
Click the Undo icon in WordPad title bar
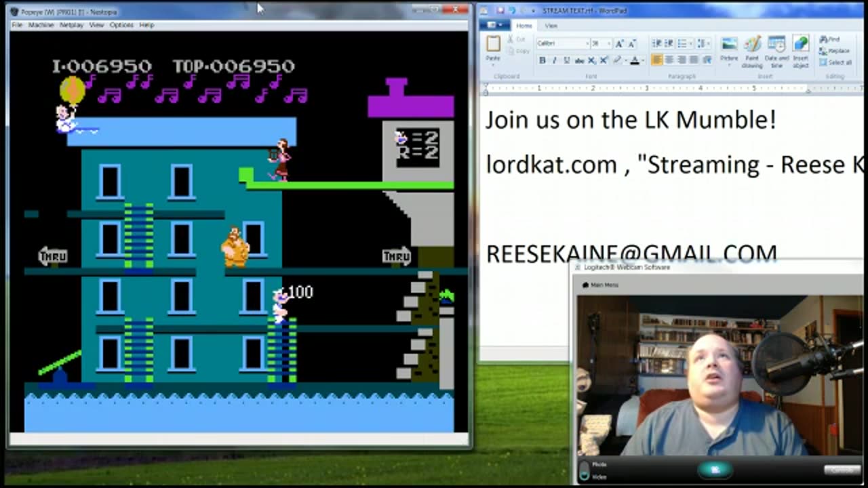[x=511, y=10]
